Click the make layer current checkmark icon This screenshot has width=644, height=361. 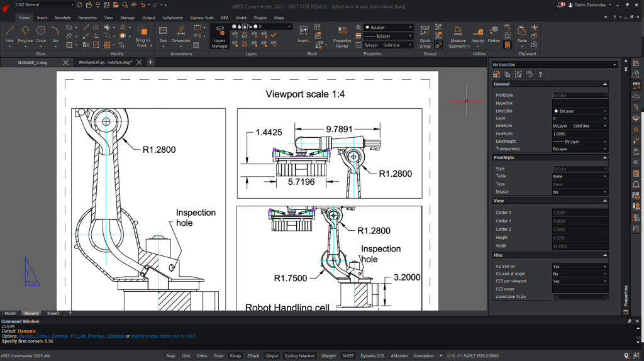[274, 35]
